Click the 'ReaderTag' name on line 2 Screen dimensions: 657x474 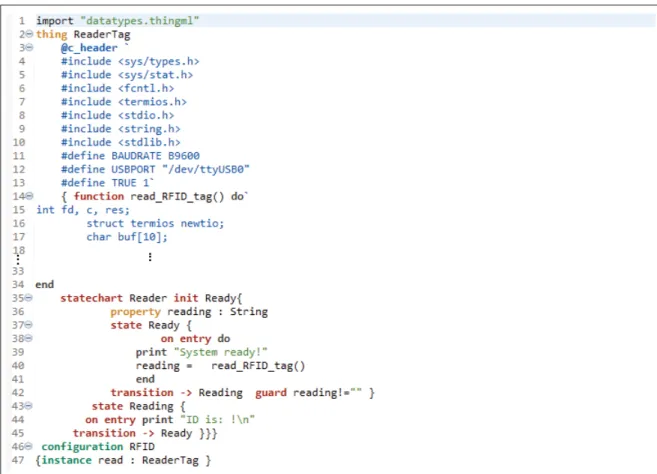pos(102,34)
